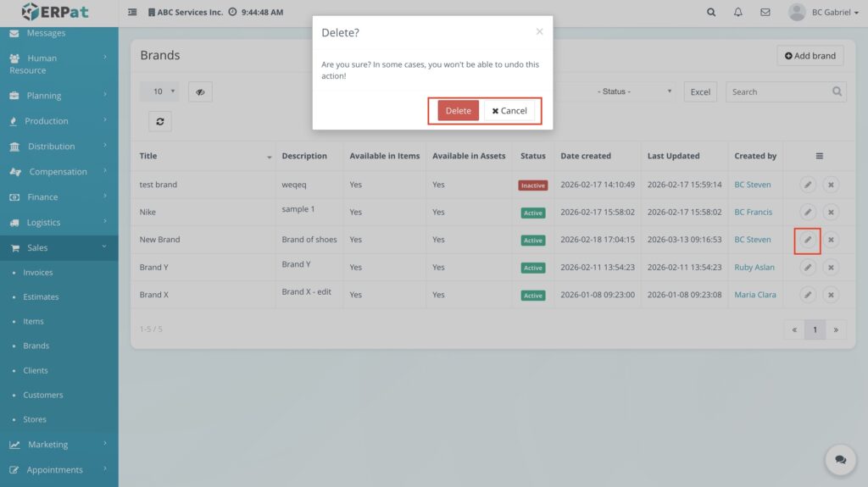This screenshot has height=487, width=868.
Task: Confirm with the red Delete button
Action: [x=458, y=111]
